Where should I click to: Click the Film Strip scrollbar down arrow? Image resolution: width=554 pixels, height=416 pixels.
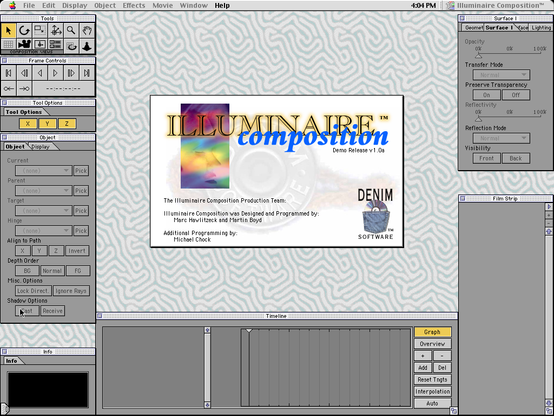(549, 403)
